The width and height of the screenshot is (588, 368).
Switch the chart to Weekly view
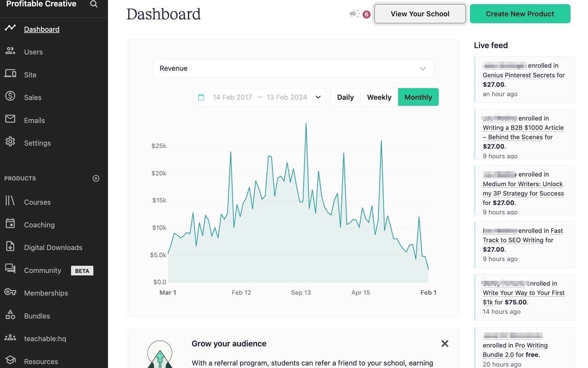coord(379,97)
